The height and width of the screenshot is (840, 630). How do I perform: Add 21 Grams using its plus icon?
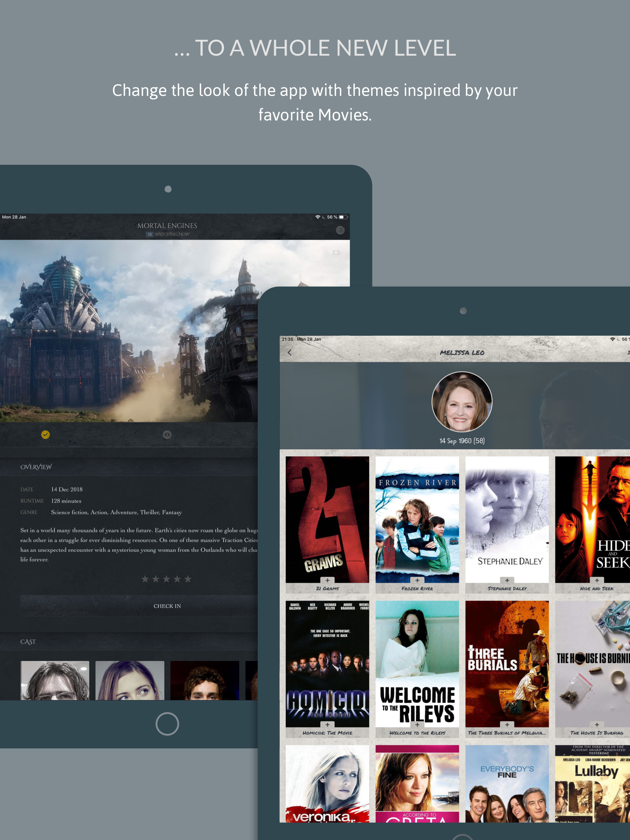click(x=328, y=580)
